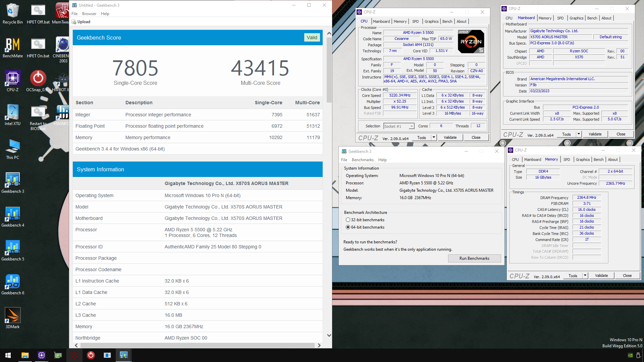Open Graphics tab in CPU-Z Memory window

583,160
